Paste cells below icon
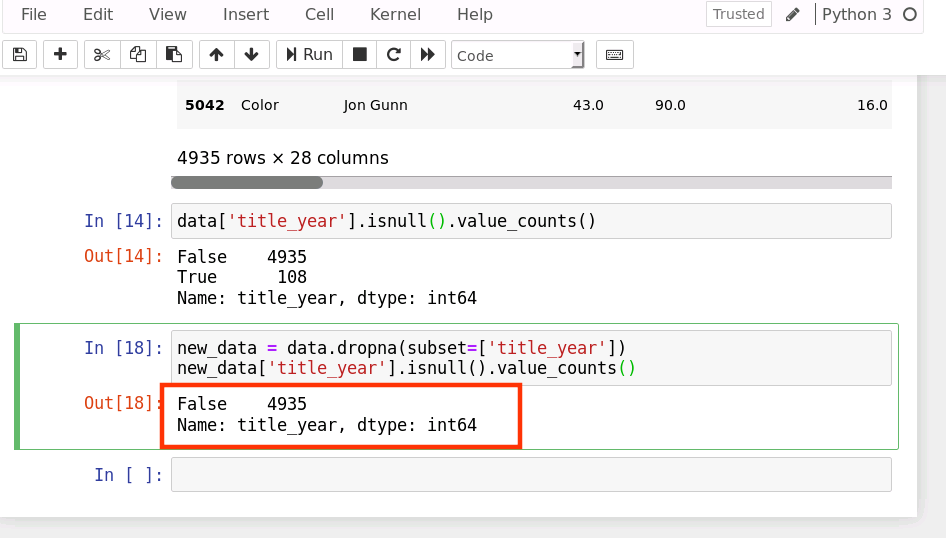This screenshot has height=538, width=946. pos(174,55)
